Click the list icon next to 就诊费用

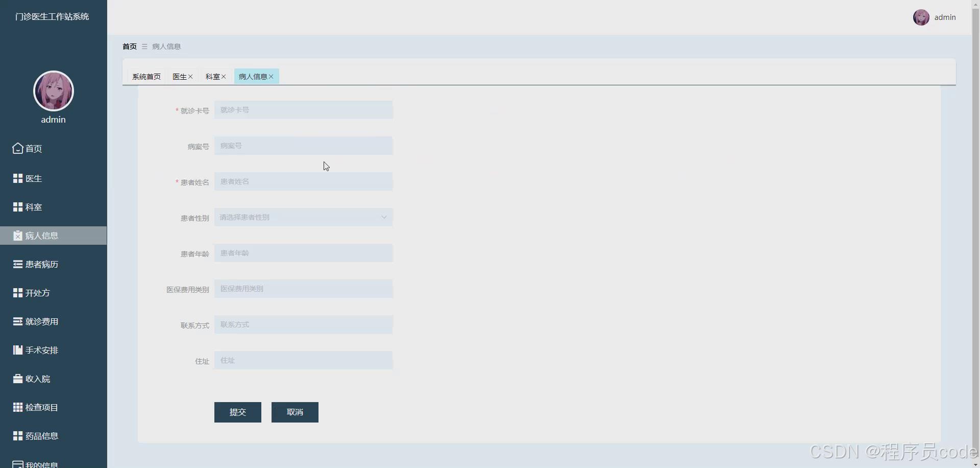point(18,321)
